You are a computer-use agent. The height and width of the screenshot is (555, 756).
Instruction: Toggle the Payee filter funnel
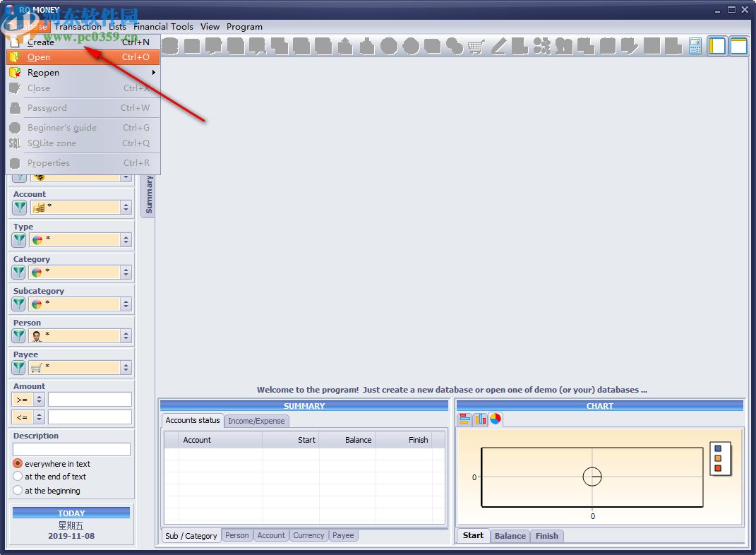coord(19,367)
